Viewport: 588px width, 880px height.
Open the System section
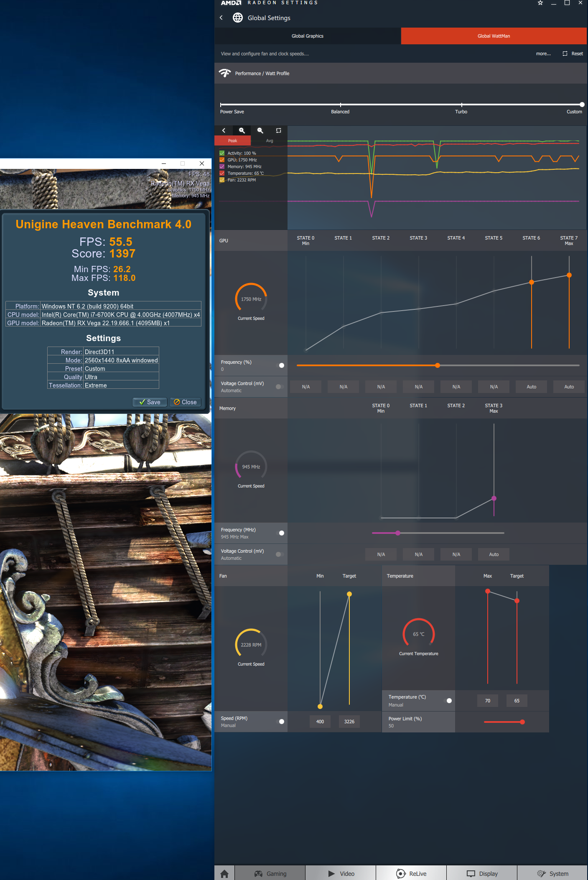click(x=552, y=873)
